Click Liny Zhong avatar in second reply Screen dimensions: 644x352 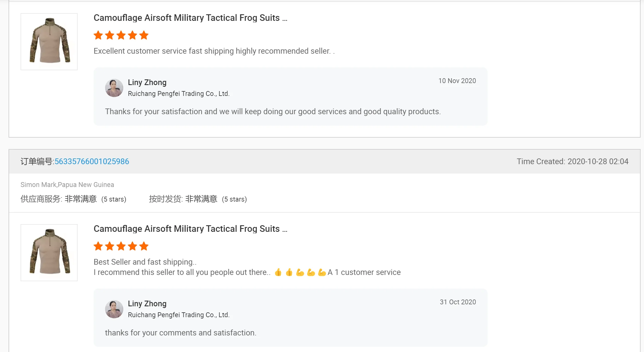[114, 309]
